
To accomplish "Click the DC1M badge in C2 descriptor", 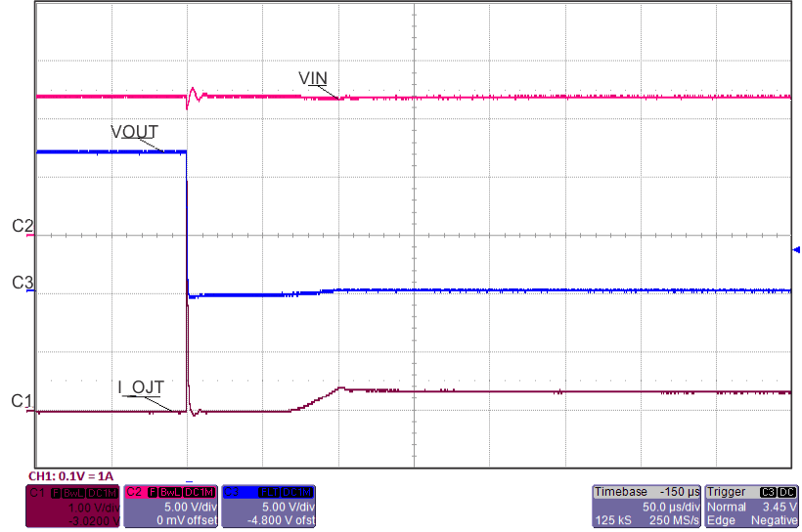I will (x=200, y=492).
